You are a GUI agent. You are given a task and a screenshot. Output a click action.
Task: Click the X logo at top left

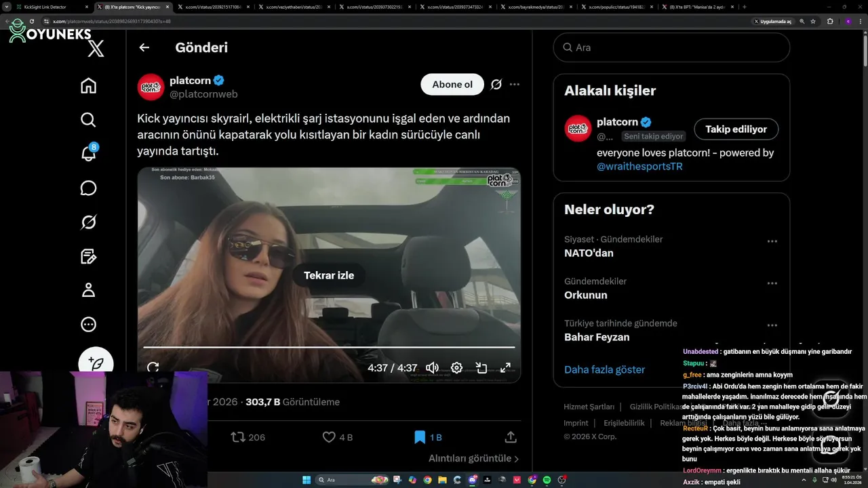96,48
